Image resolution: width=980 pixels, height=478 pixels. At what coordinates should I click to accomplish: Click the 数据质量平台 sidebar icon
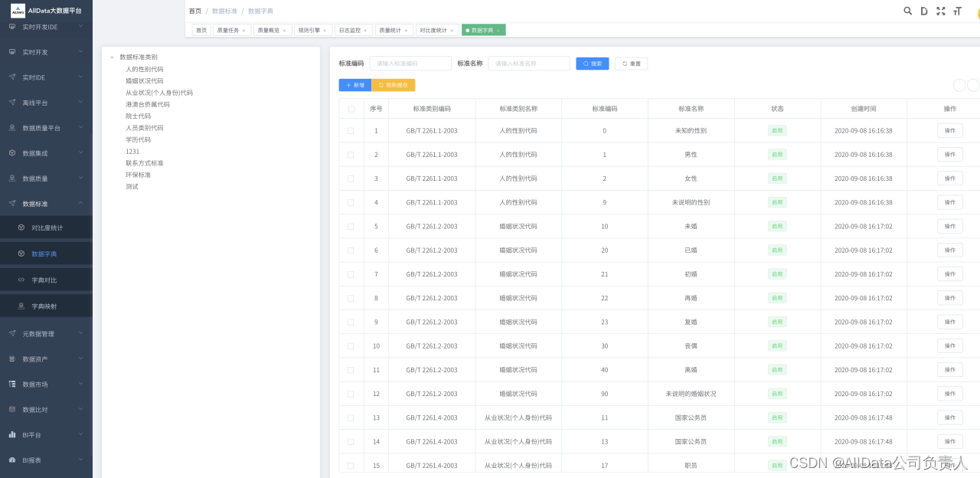tap(12, 128)
